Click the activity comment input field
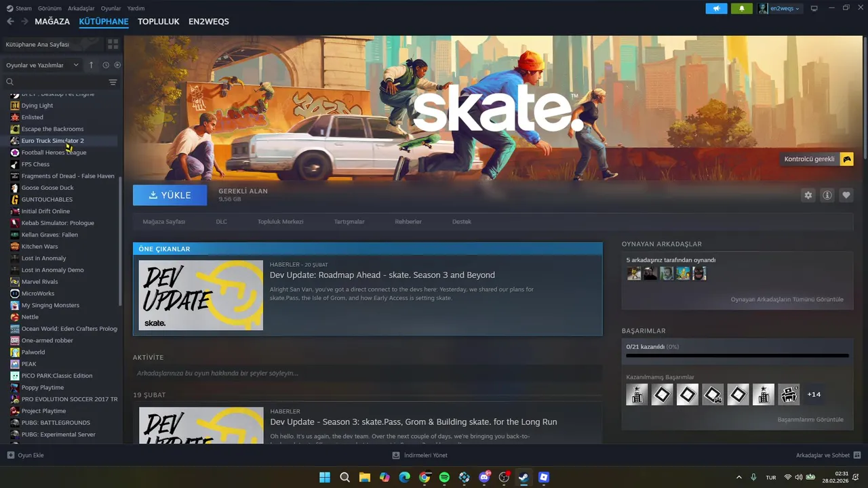 tap(368, 373)
